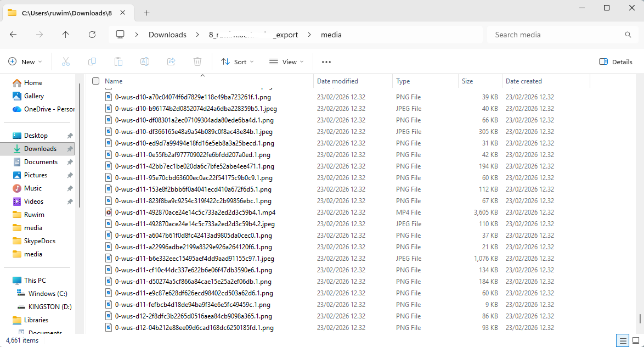644x347 pixels.
Task: Select the mp4 video file icon
Action: tap(109, 212)
